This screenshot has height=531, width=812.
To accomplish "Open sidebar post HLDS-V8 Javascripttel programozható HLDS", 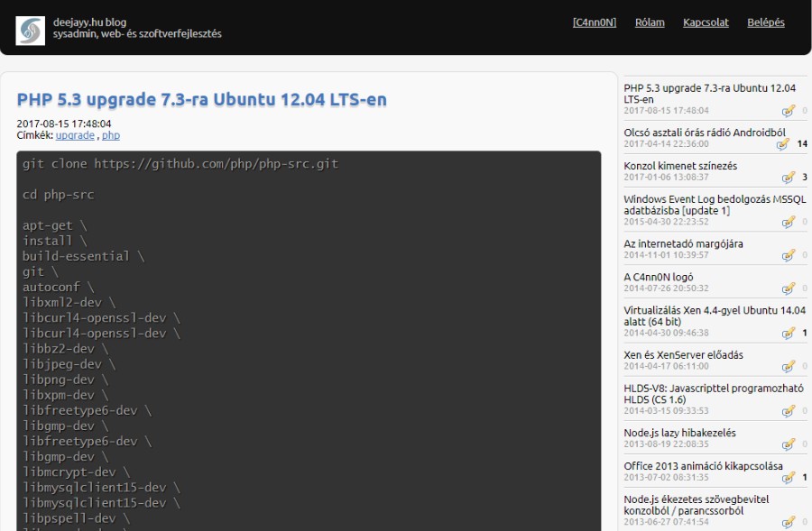I will click(x=713, y=394).
